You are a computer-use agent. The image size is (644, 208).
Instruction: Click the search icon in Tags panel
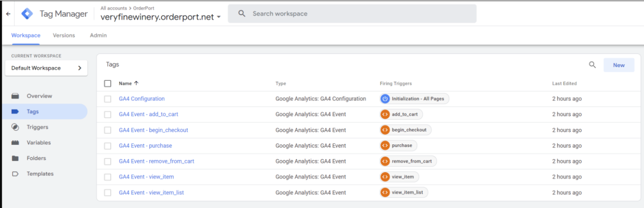(592, 65)
